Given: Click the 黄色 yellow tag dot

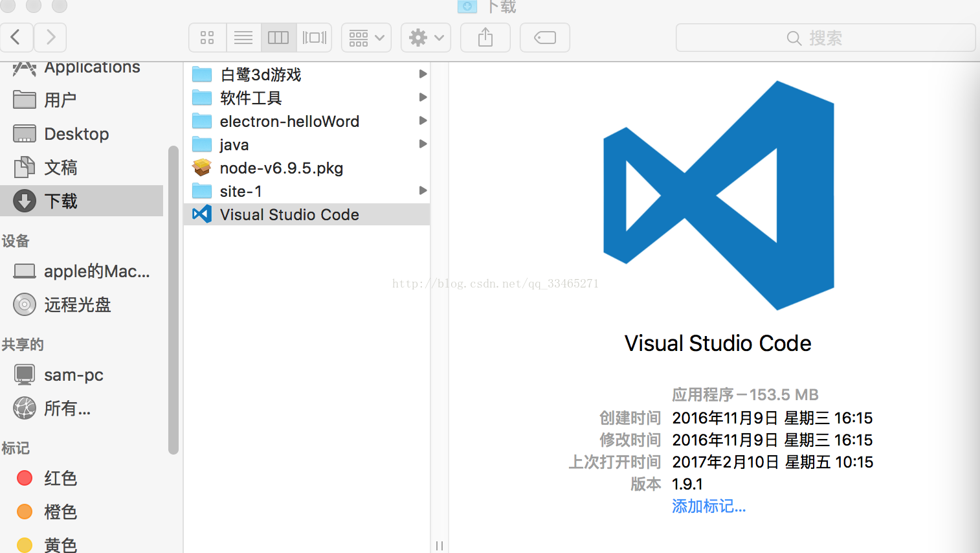Looking at the screenshot, I should [25, 545].
